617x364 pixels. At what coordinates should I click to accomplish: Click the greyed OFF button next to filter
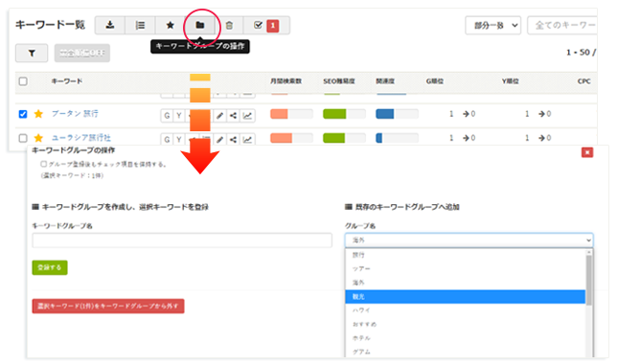pyautogui.click(x=81, y=53)
